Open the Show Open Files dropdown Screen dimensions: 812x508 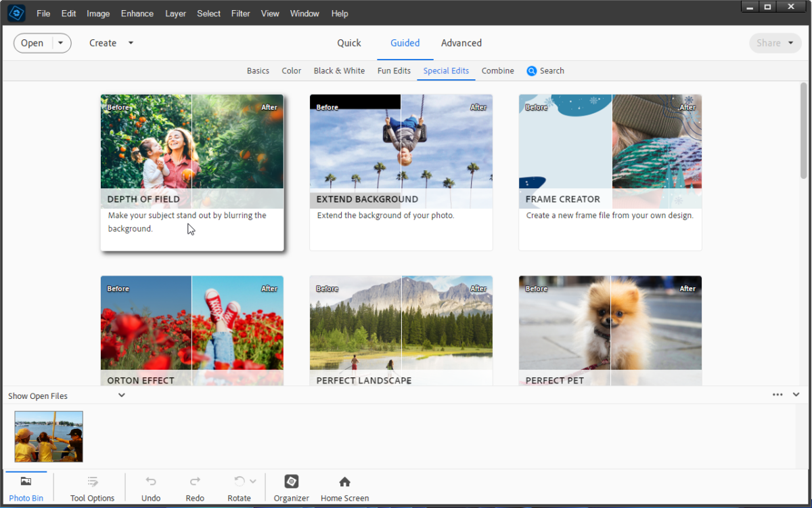coord(122,395)
